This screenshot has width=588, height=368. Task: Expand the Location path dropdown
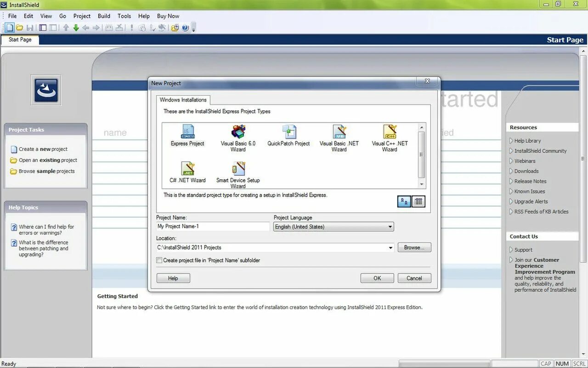(390, 247)
